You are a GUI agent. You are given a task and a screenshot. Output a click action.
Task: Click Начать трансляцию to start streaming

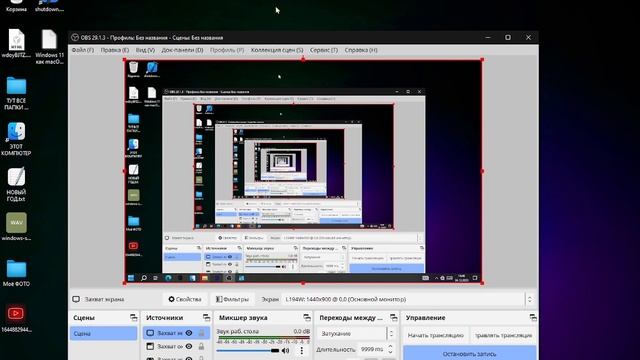coord(436,335)
